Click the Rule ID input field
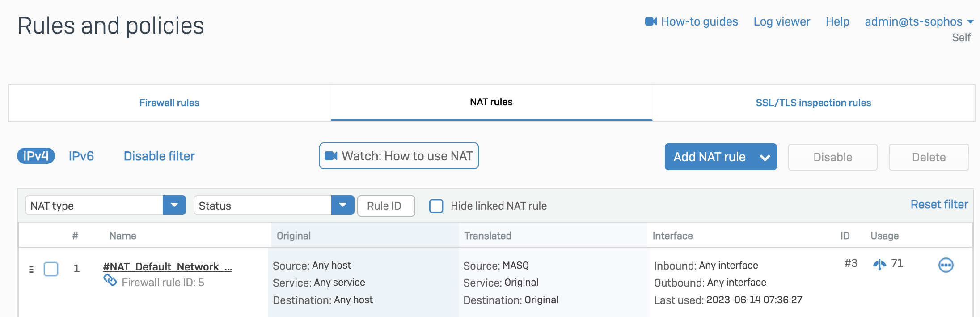This screenshot has width=980, height=317. (386, 206)
